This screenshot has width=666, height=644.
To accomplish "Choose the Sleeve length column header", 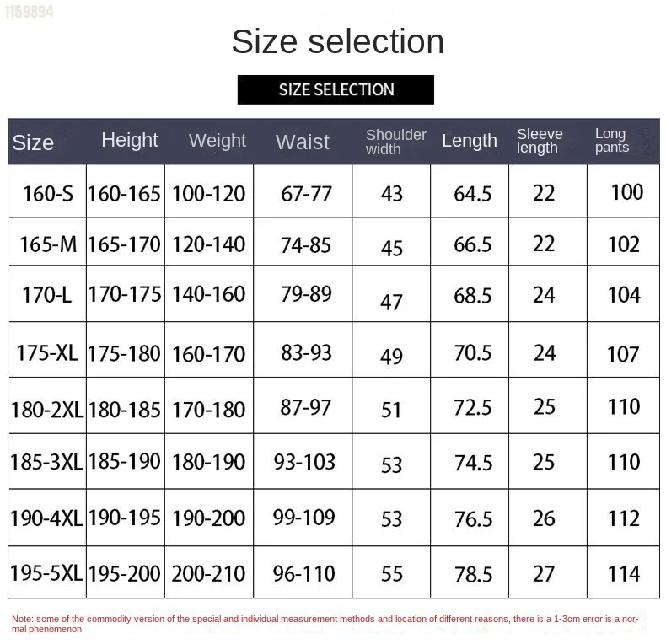I will (x=540, y=141).
